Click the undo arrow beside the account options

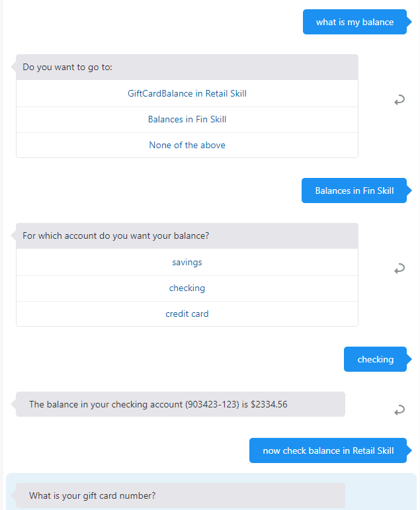click(399, 269)
